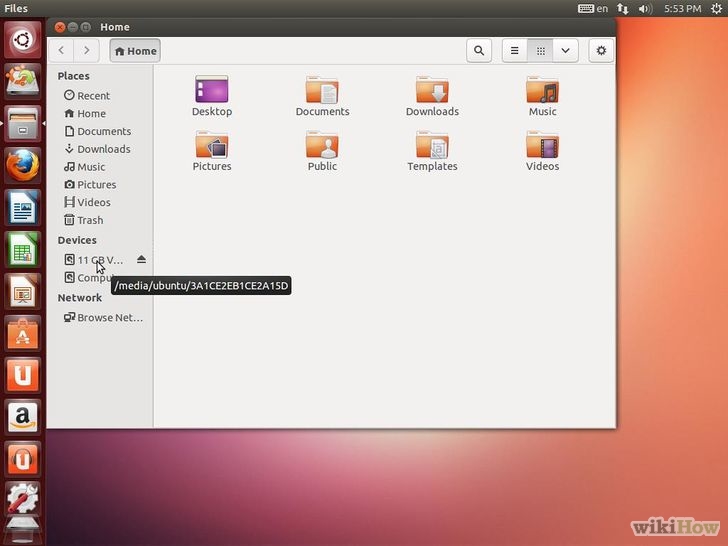Open the Desktop folder
The height and width of the screenshot is (546, 728).
point(212,96)
